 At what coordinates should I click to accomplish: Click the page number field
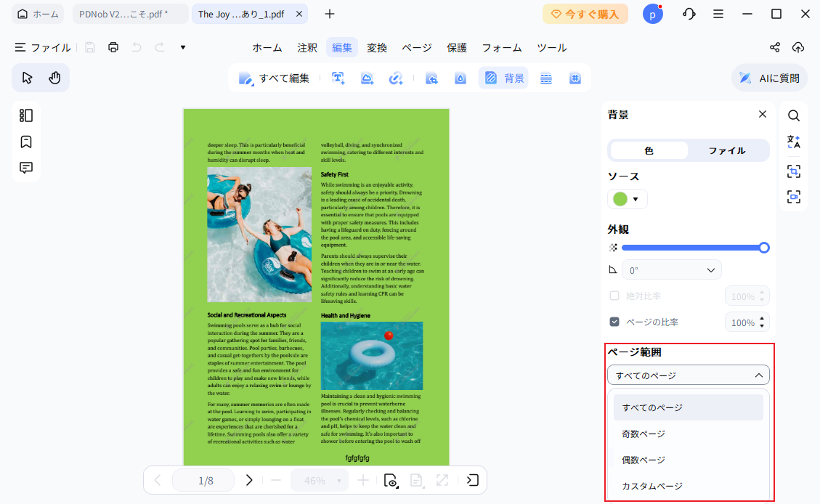206,480
